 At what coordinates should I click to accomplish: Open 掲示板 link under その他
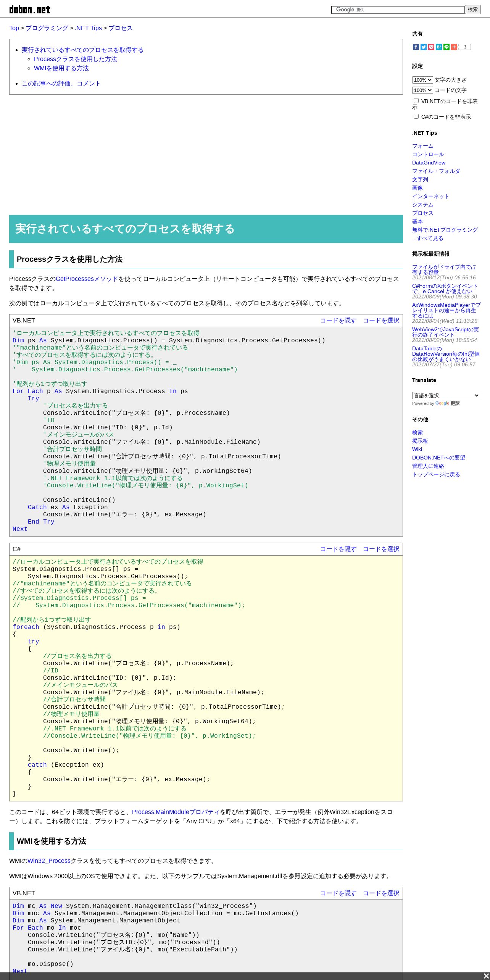[420, 441]
